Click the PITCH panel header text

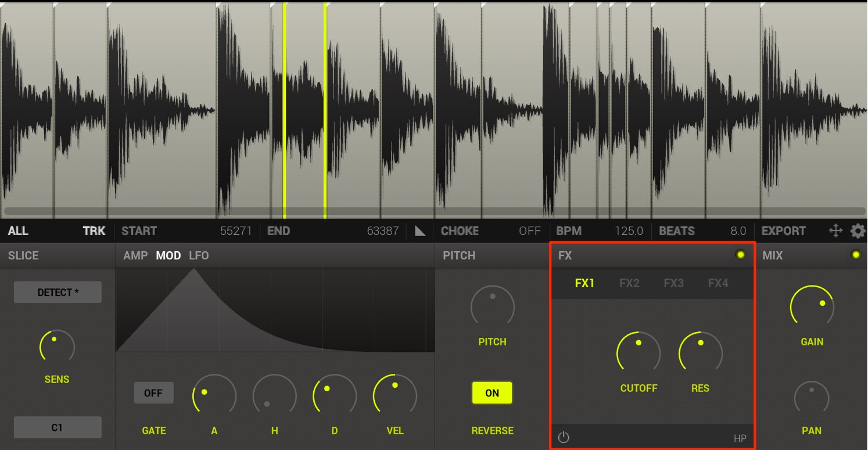click(x=459, y=255)
